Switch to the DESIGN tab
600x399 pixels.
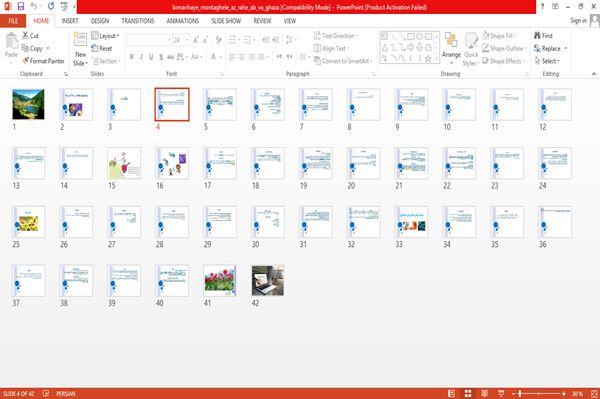point(99,21)
